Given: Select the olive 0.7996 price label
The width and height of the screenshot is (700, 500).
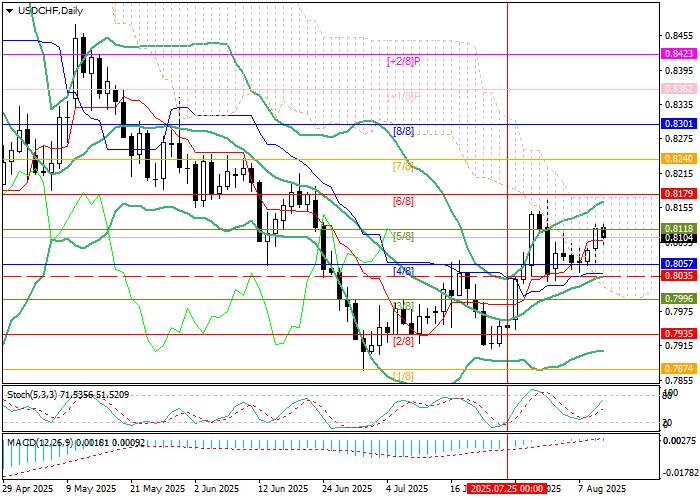Looking at the screenshot, I should 679,298.
